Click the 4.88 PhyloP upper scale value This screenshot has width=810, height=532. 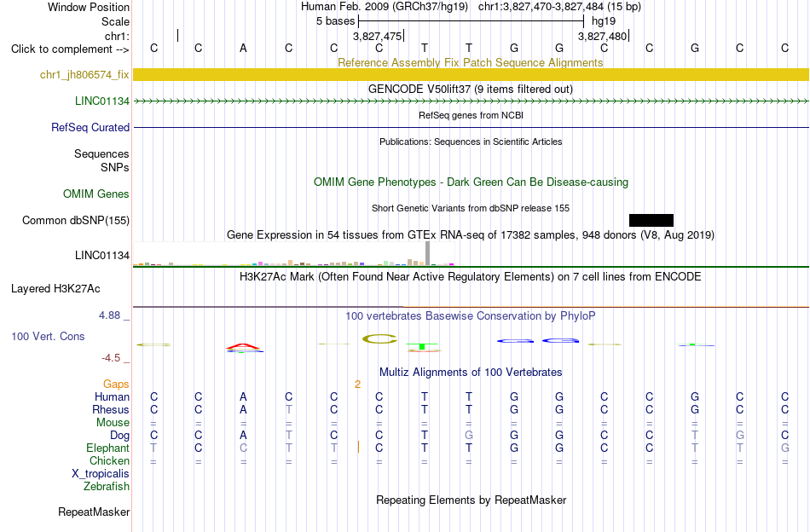109,315
